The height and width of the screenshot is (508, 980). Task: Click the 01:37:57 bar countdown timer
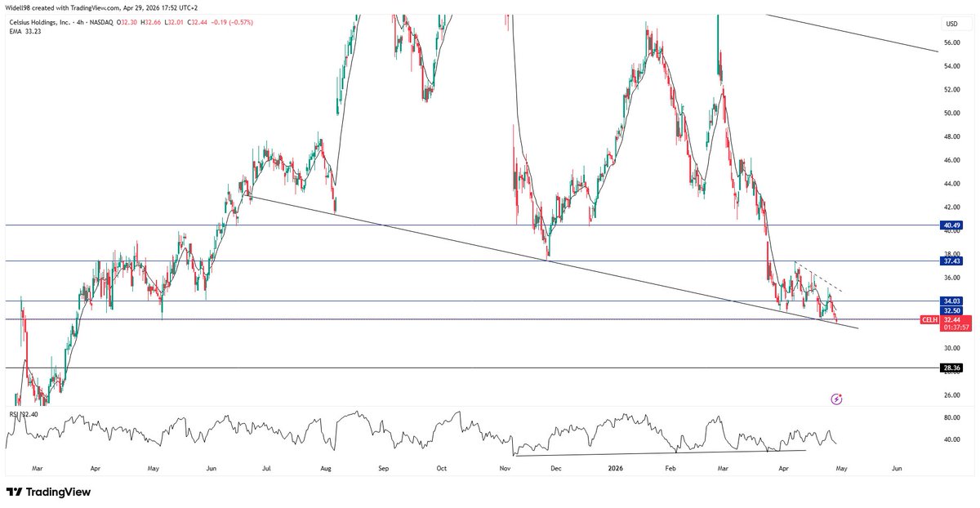(x=955, y=328)
